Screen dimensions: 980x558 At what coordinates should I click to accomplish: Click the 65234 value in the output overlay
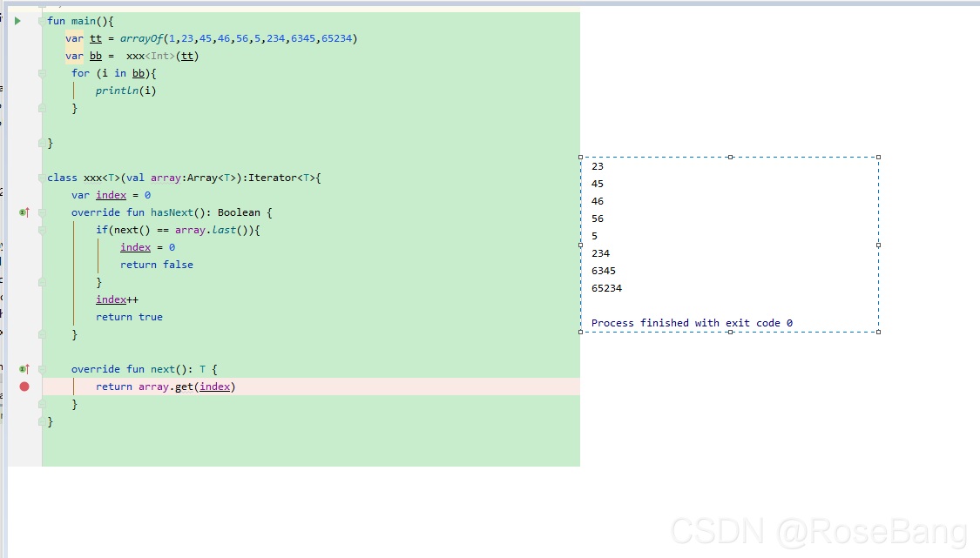(x=606, y=287)
